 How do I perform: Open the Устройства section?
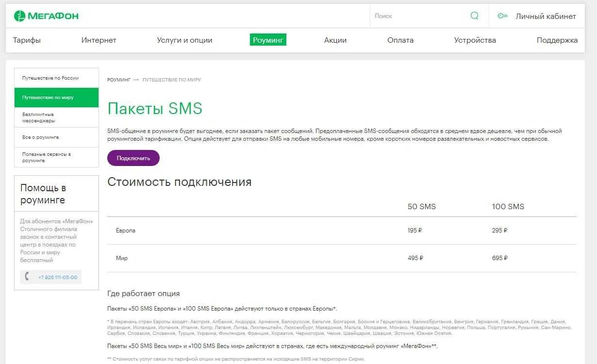click(475, 40)
